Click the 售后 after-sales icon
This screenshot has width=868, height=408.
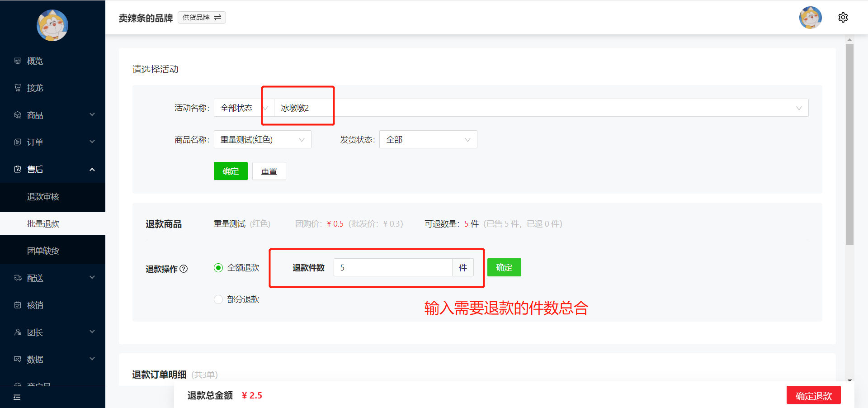click(x=18, y=169)
